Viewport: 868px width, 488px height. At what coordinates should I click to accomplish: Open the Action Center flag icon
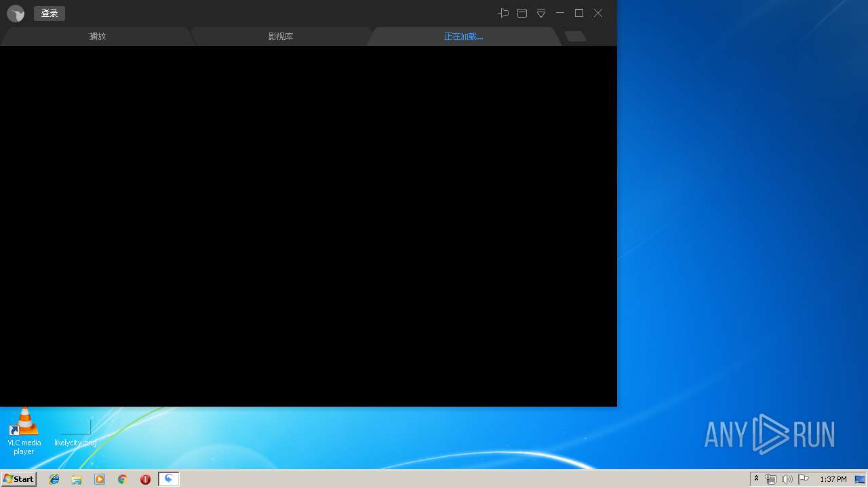point(804,479)
